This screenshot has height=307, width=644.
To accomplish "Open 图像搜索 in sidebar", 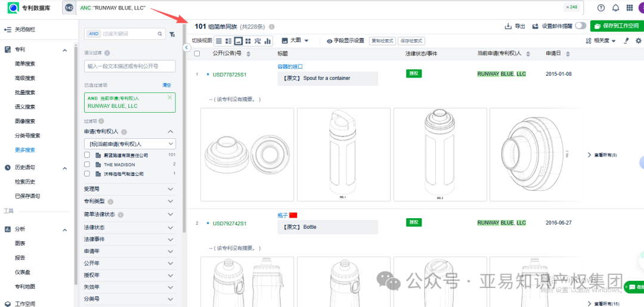I will pos(25,121).
